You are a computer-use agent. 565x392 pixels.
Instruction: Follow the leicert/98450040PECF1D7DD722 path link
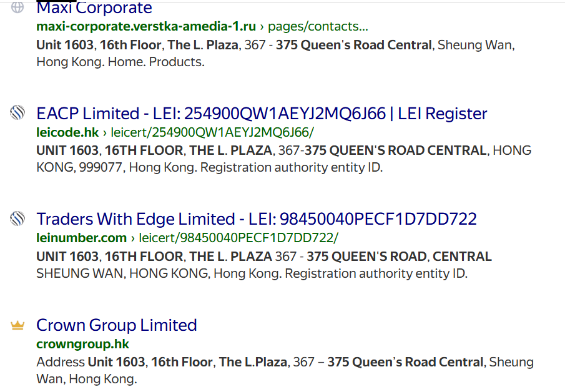pos(238,238)
